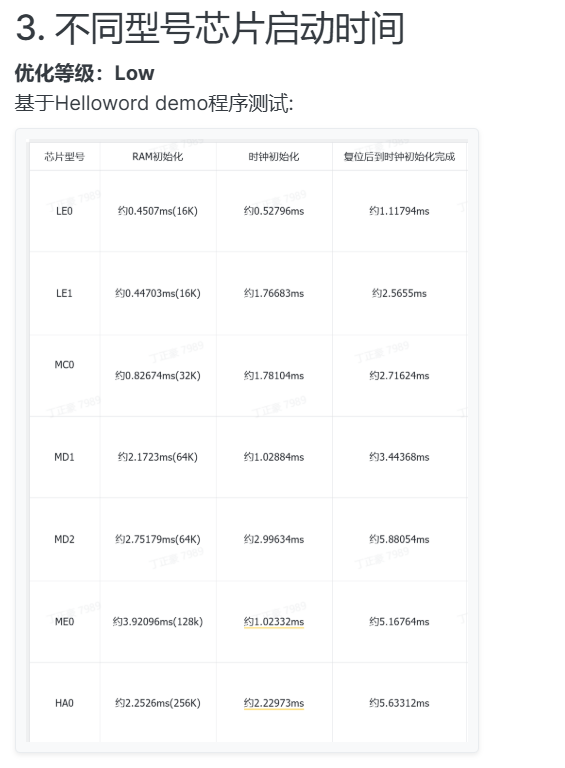Select the 复位后到时钟初始化完成 column header
This screenshot has height=768, width=565.
tap(400, 157)
